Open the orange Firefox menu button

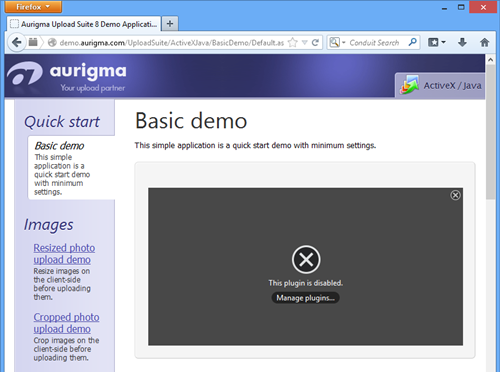click(x=33, y=7)
